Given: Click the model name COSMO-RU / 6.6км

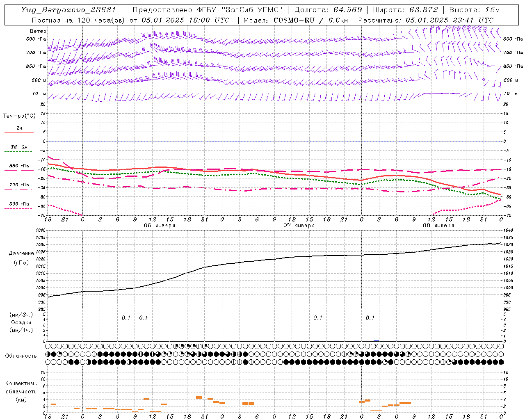Looking at the screenshot, I should [310, 20].
